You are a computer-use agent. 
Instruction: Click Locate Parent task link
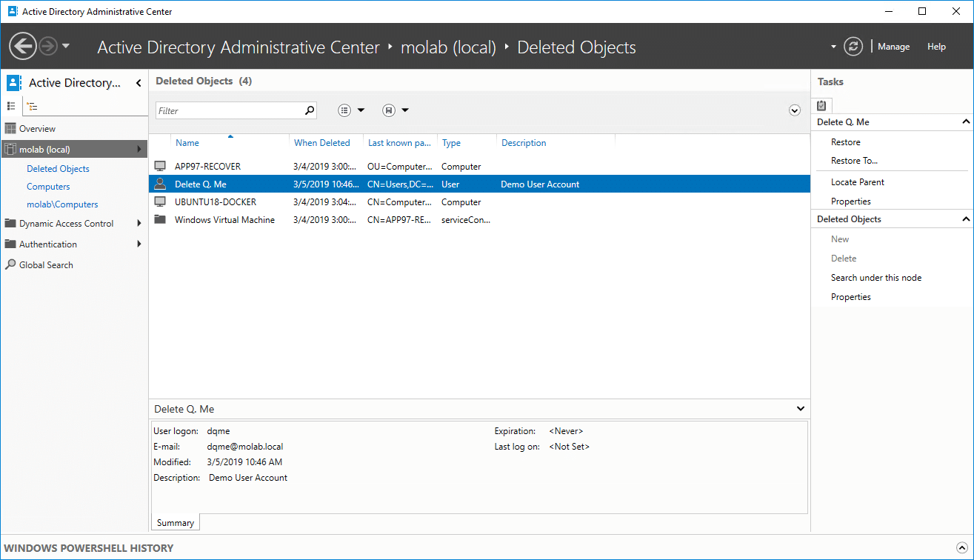857,182
